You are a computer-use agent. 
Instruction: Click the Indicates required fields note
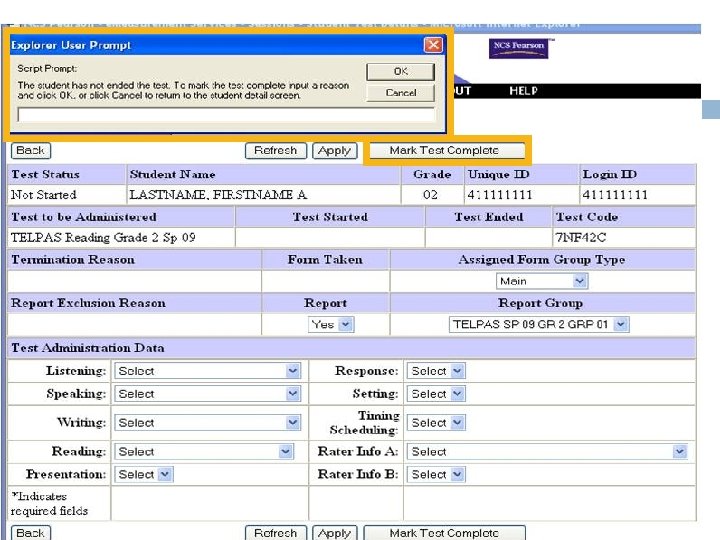pyautogui.click(x=49, y=504)
